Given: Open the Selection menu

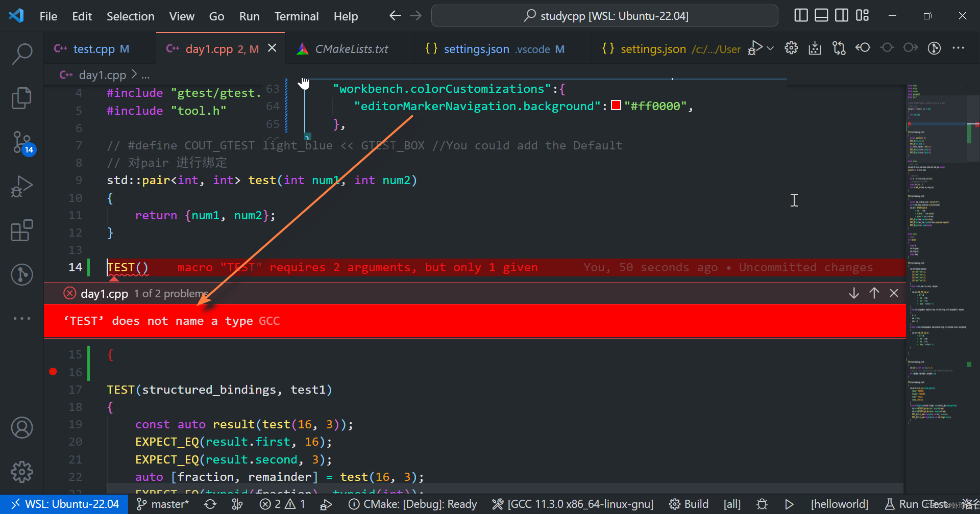Looking at the screenshot, I should (130, 16).
